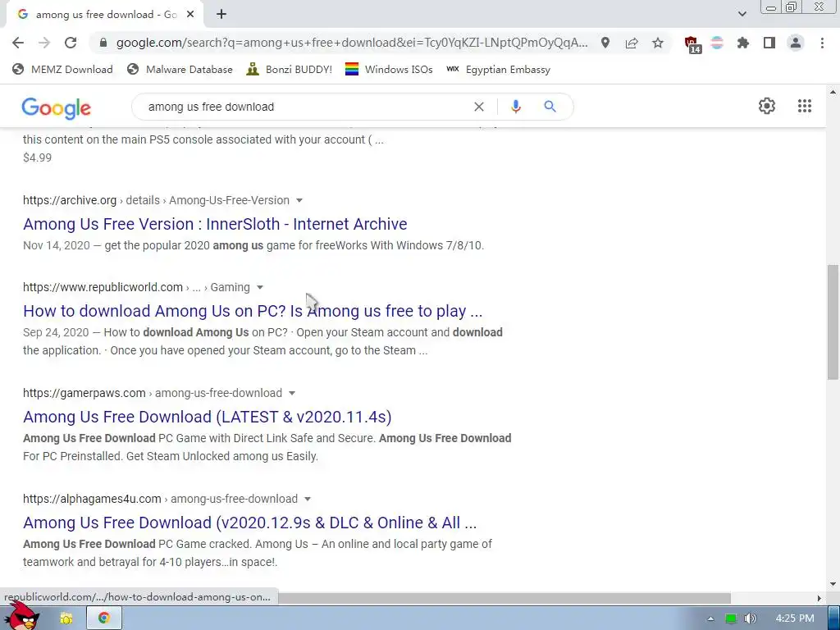Open the tab search chevron
The width and height of the screenshot is (840, 630).
pyautogui.click(x=742, y=14)
